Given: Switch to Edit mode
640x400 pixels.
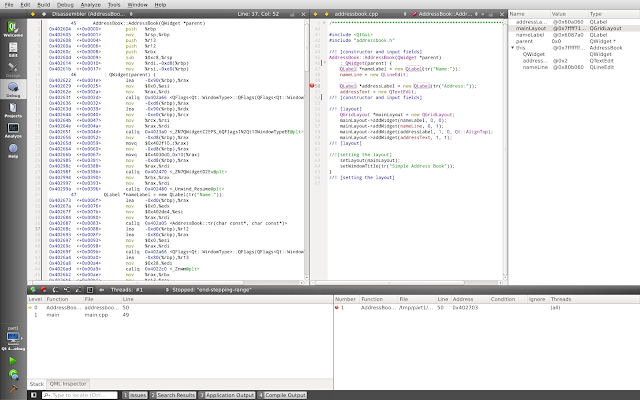Looking at the screenshot, I should [x=13, y=49].
